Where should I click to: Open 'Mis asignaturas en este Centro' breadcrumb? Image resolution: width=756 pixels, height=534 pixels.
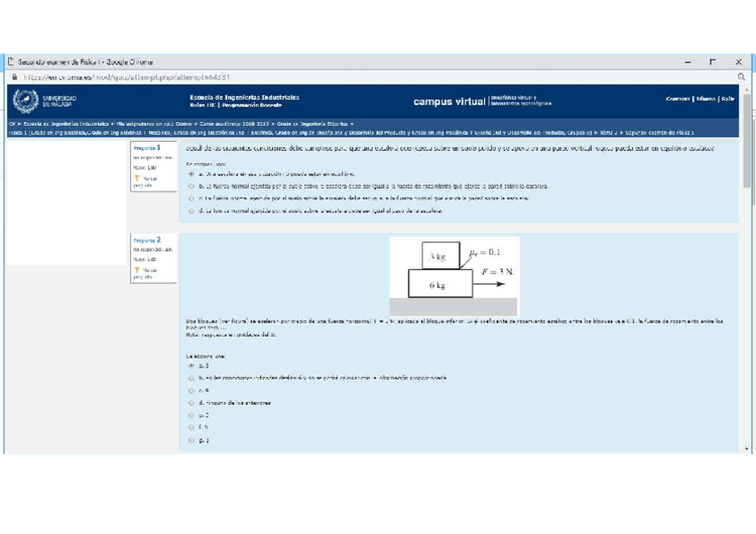[154, 124]
